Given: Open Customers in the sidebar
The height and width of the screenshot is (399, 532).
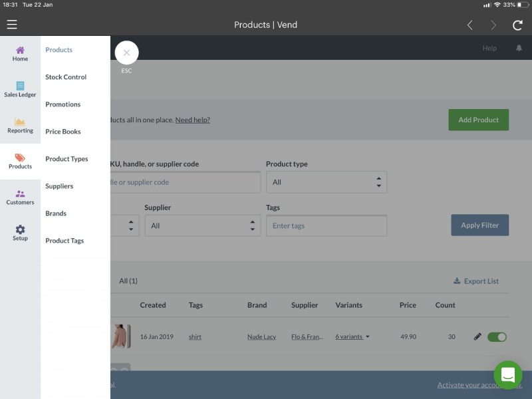Looking at the screenshot, I should pos(20,198).
